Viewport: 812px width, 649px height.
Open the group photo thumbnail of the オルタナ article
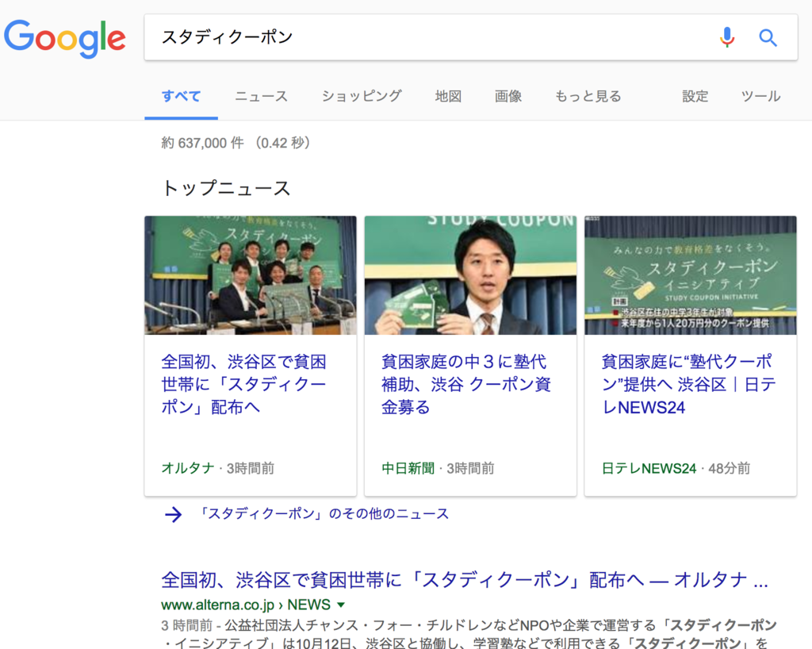pyautogui.click(x=251, y=275)
